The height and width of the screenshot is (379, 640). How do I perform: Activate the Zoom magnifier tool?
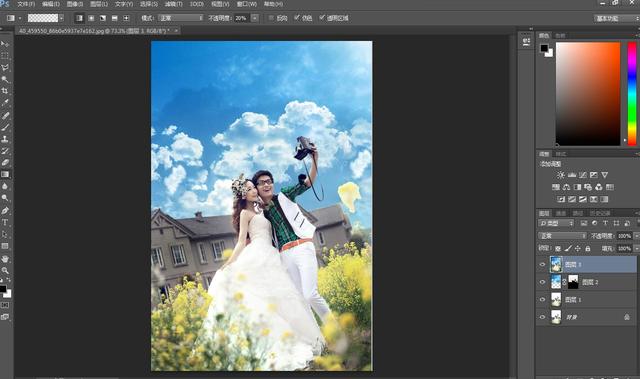[x=5, y=270]
